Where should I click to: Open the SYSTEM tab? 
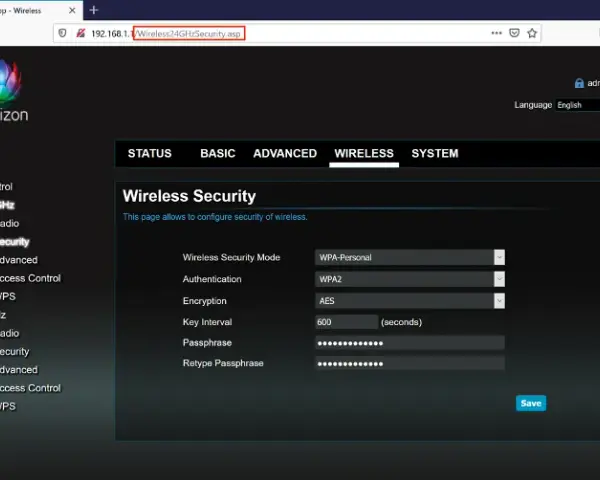click(435, 153)
